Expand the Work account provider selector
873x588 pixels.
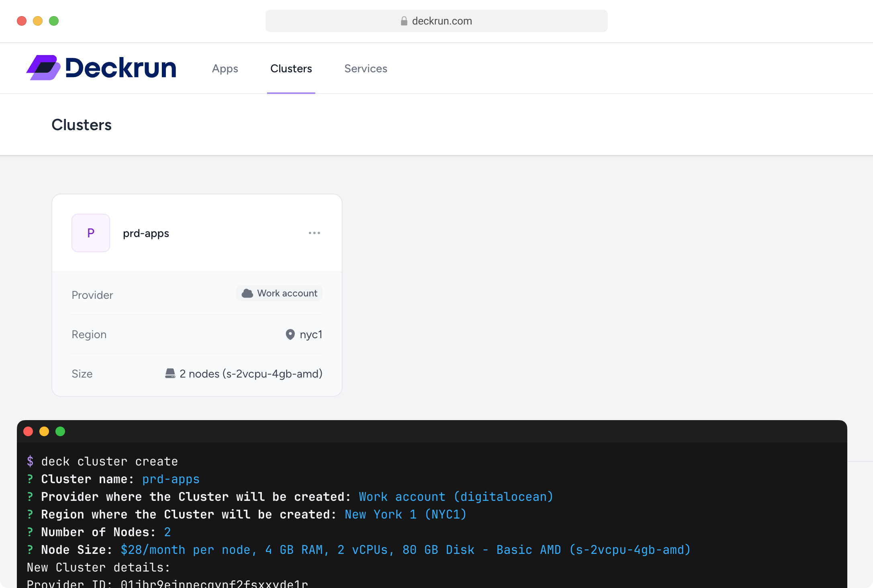(279, 293)
